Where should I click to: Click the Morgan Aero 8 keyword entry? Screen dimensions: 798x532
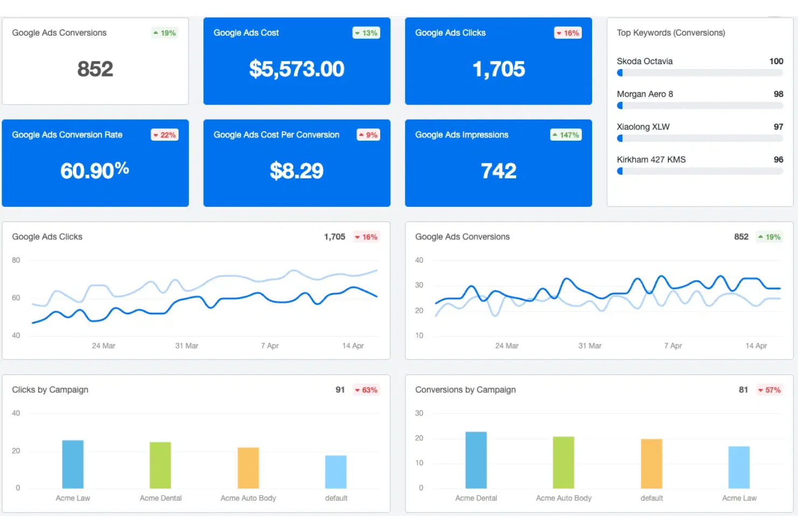[645, 94]
